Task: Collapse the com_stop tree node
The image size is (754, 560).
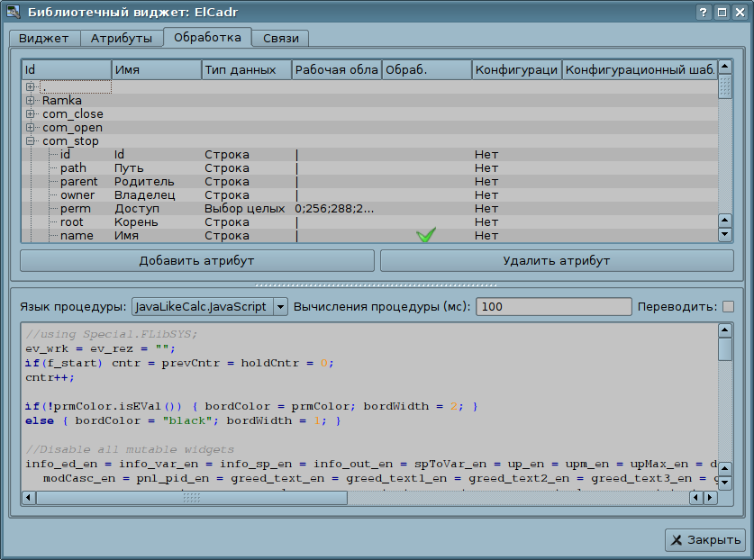Action: coord(31,141)
